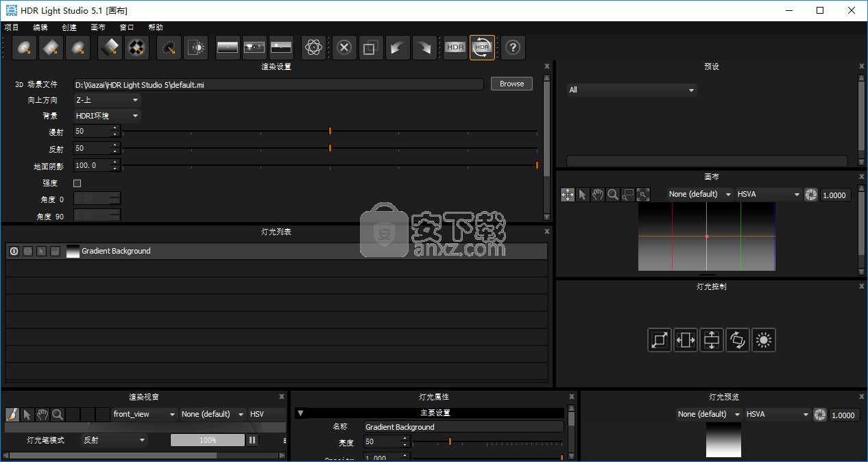Select the hand pan tool in canvas panel

[598, 195]
